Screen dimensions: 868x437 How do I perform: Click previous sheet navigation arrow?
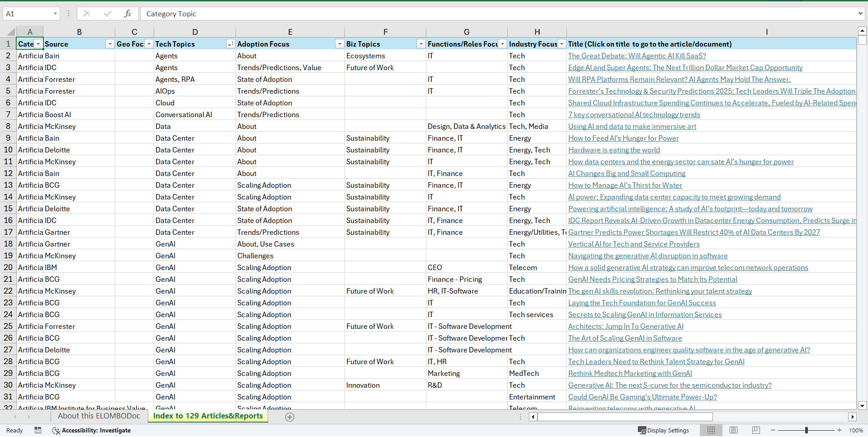[15, 417]
